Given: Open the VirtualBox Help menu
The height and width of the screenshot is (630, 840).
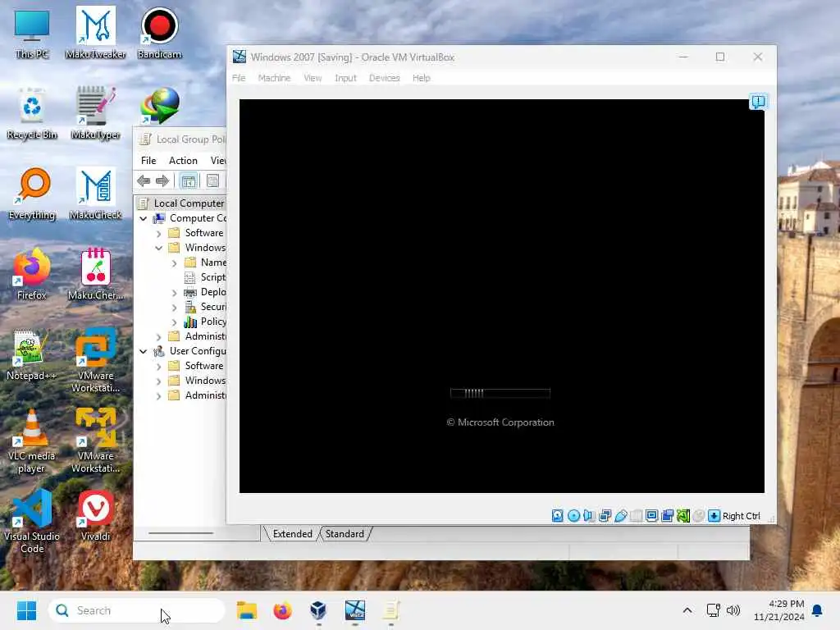Looking at the screenshot, I should click(x=421, y=78).
